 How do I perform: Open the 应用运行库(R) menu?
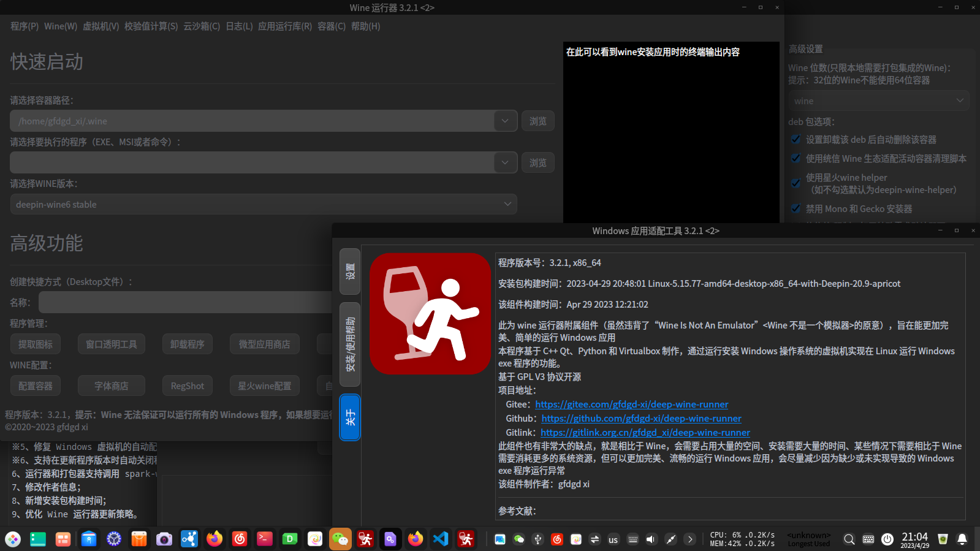click(285, 26)
